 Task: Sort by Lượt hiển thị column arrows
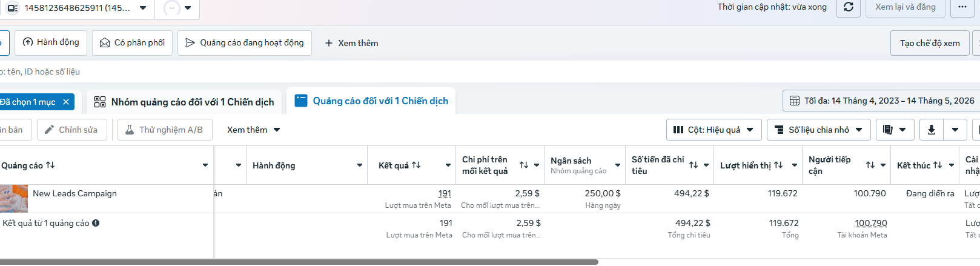pyautogui.click(x=778, y=165)
